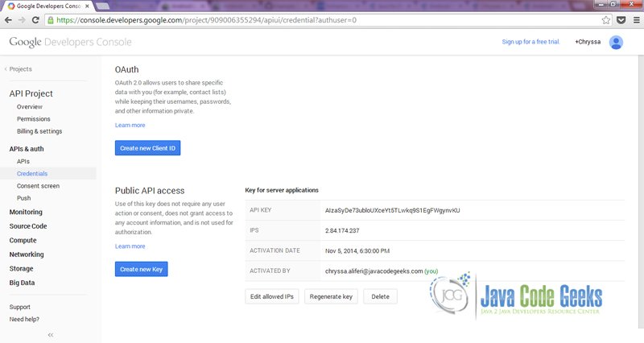The image size is (644, 343).
Task: Close the Google Developers Console tab
Action: pyautogui.click(x=87, y=6)
